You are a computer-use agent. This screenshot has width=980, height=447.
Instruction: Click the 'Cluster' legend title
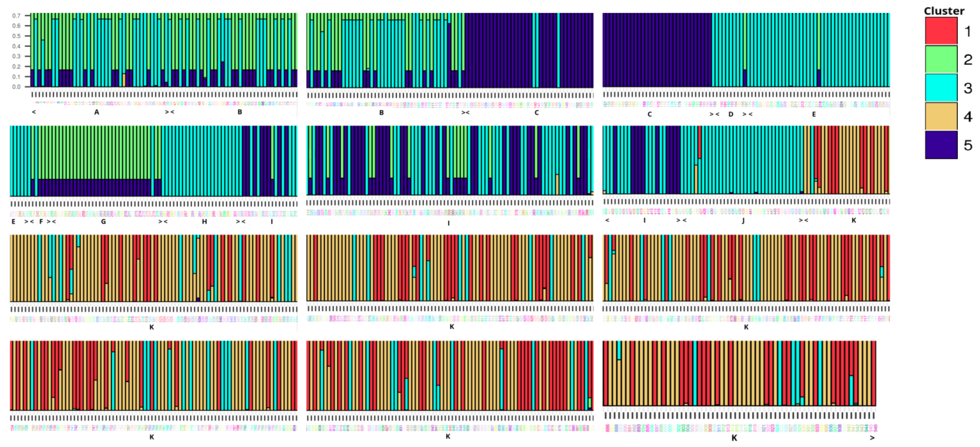(x=944, y=11)
